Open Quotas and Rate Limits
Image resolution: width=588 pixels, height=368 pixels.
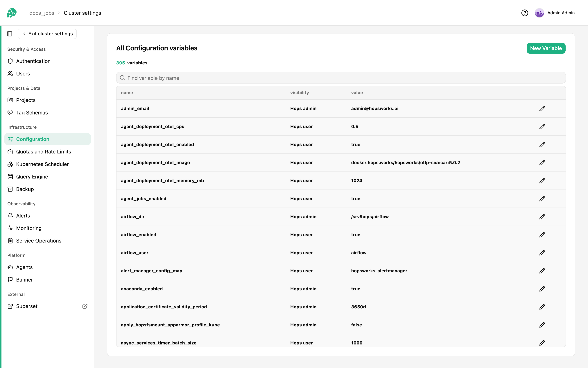tap(48, 152)
